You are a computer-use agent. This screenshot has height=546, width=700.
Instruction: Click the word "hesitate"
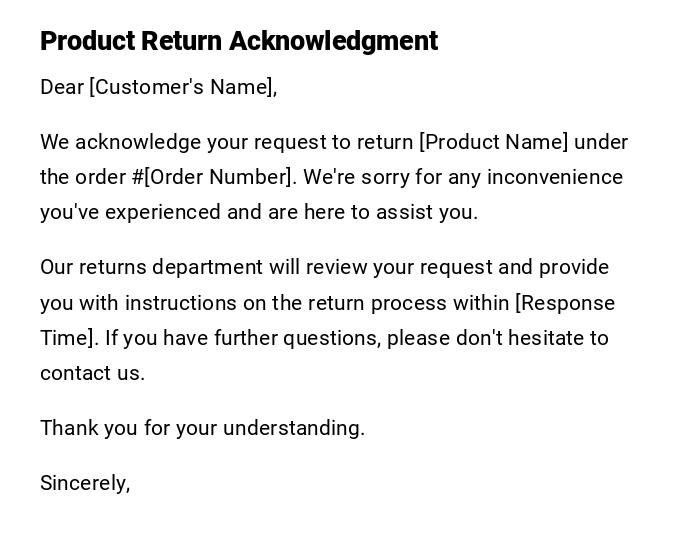pos(546,338)
